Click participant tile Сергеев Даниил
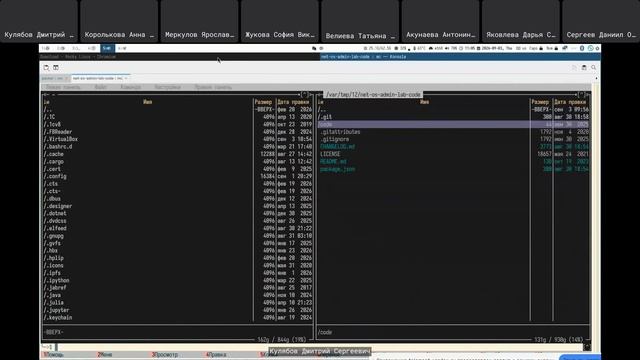The height and width of the screenshot is (360, 640). [601, 21]
